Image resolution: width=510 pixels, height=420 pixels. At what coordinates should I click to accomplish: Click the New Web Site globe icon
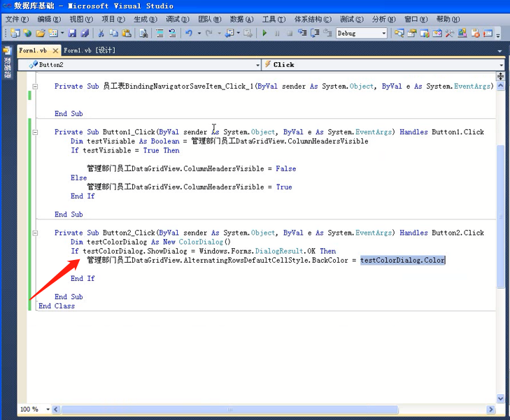coord(28,33)
